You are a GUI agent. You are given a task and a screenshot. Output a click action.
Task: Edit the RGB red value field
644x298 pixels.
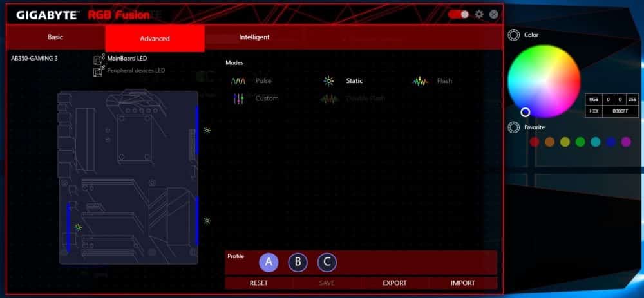[608, 99]
